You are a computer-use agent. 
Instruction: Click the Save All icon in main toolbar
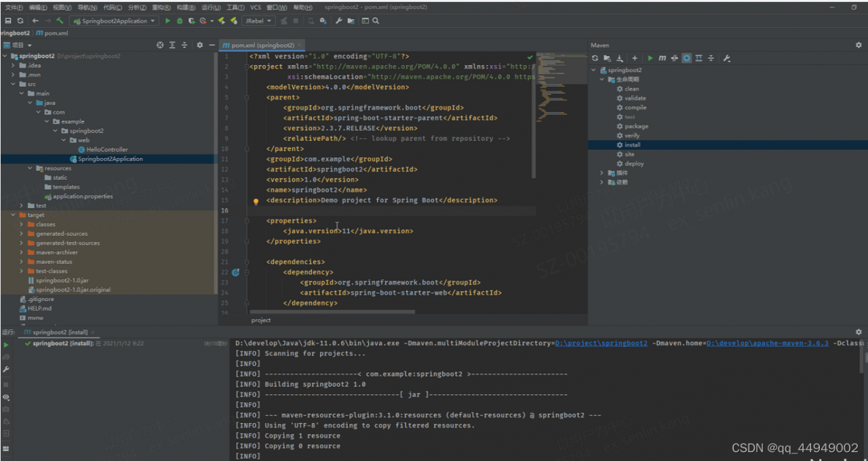pyautogui.click(x=8, y=21)
